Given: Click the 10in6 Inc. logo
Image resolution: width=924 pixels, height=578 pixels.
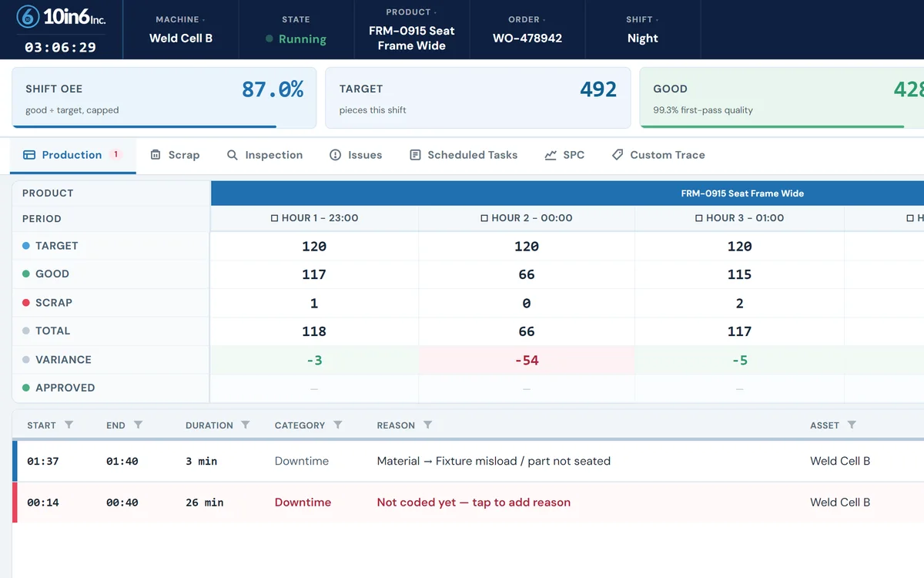Looking at the screenshot, I should (x=61, y=17).
